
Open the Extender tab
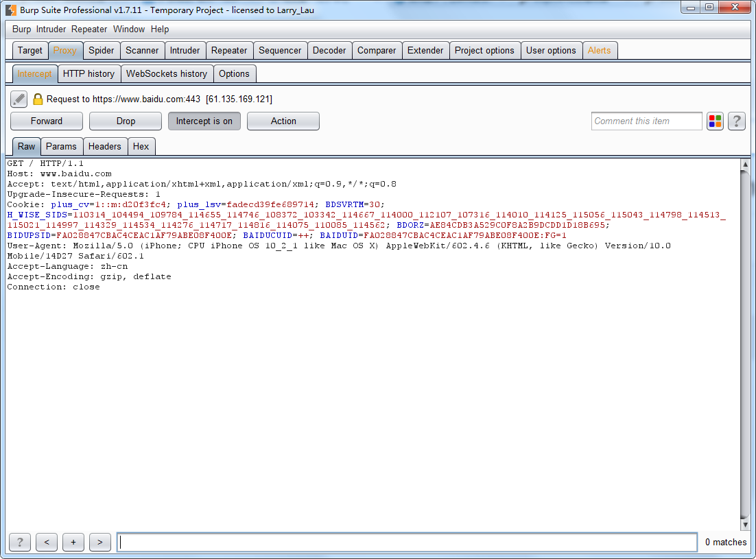425,51
